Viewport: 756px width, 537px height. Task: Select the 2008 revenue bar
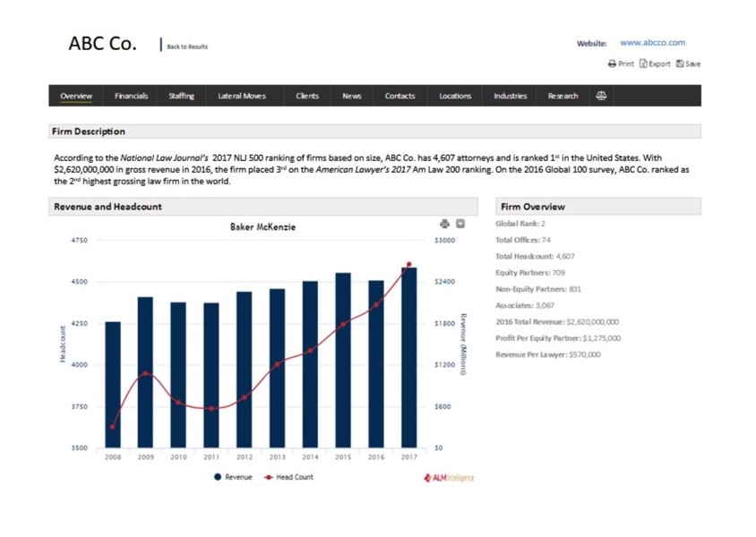[x=113, y=385]
